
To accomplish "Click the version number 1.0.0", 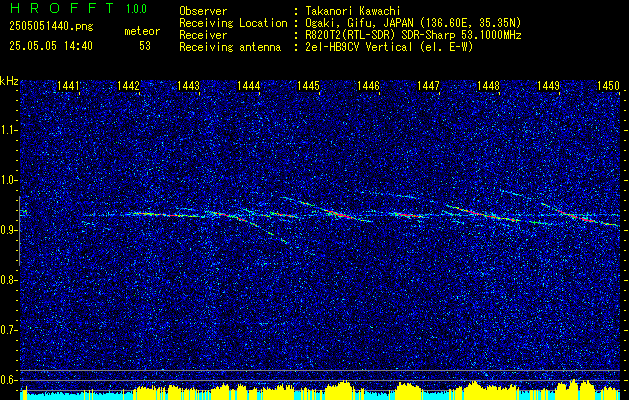I will coord(136,8).
